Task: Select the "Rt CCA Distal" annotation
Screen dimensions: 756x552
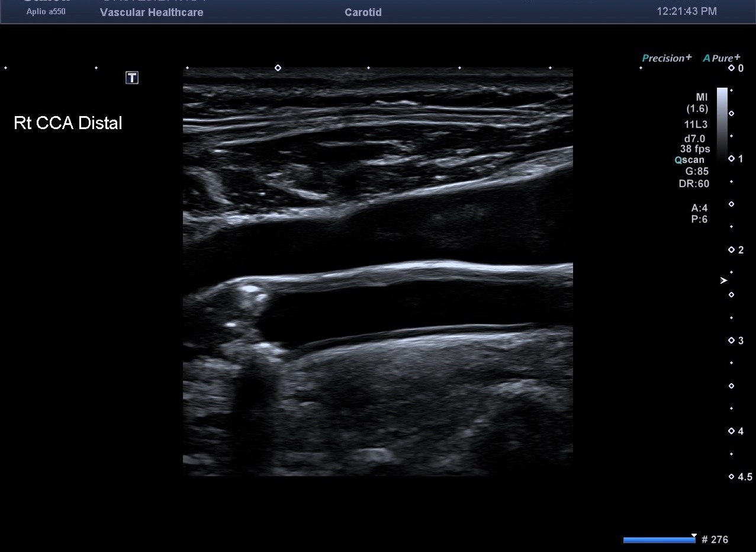Action: coord(68,123)
